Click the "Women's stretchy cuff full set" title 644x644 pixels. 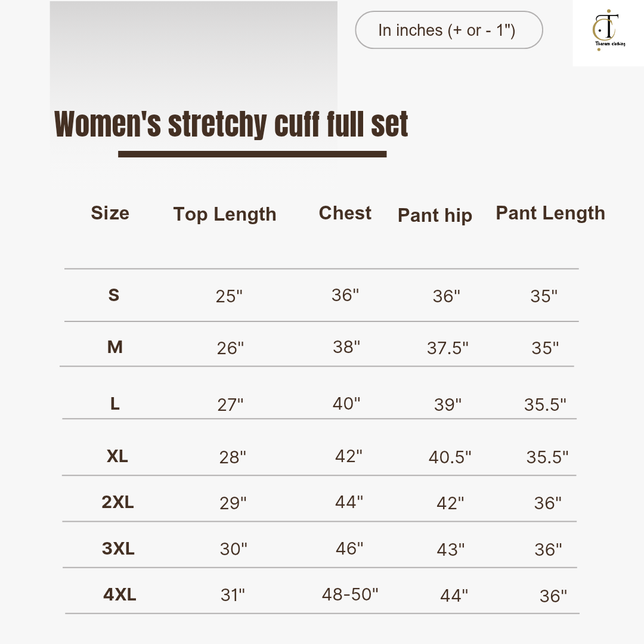tap(231, 124)
